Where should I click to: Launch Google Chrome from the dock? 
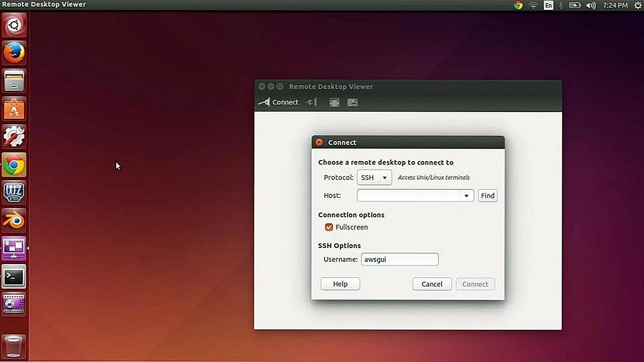[x=14, y=165]
